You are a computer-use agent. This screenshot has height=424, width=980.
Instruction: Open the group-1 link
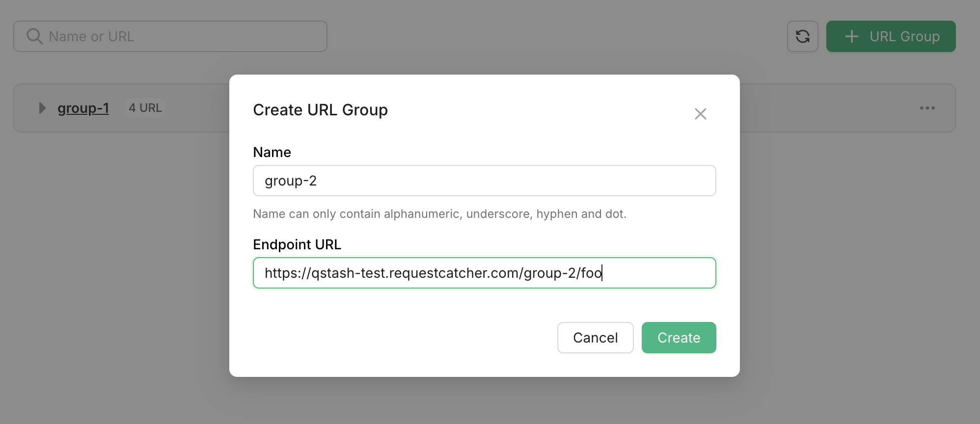tap(83, 108)
